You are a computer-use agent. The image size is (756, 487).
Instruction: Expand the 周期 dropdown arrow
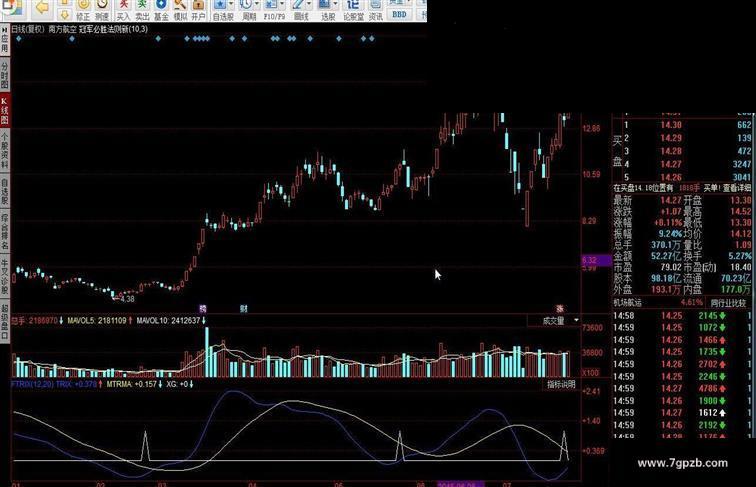257,5
